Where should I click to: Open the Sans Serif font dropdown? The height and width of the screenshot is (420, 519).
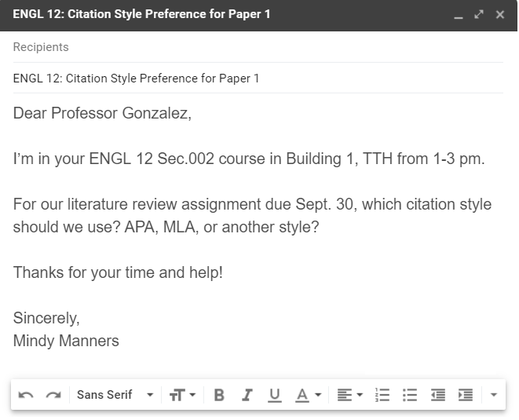(x=115, y=395)
